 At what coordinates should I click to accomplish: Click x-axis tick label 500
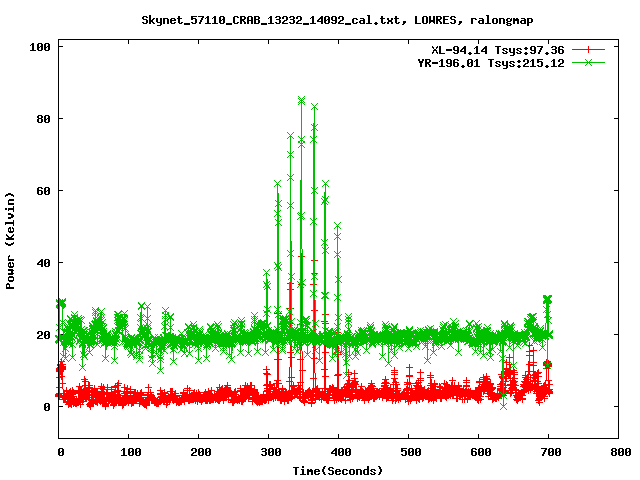tap(411, 452)
